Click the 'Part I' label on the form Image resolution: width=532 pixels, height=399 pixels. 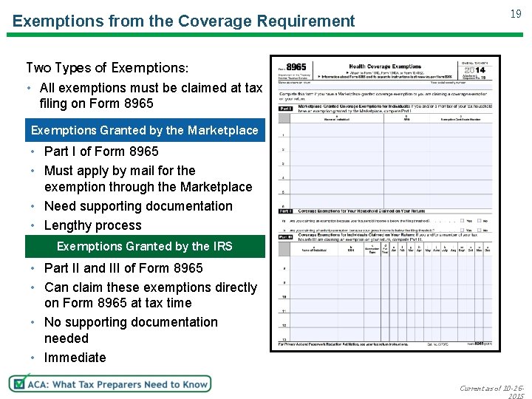point(285,109)
